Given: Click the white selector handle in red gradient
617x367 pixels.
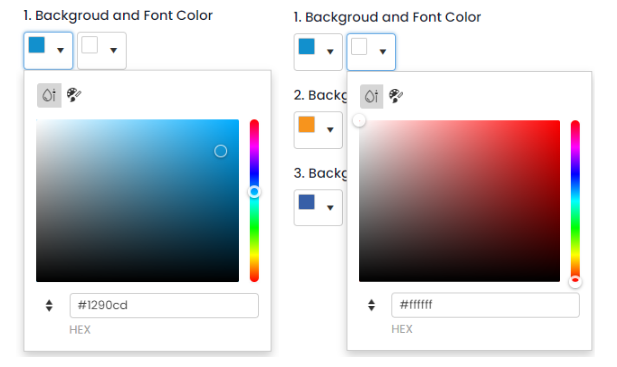Looking at the screenshot, I should (359, 120).
